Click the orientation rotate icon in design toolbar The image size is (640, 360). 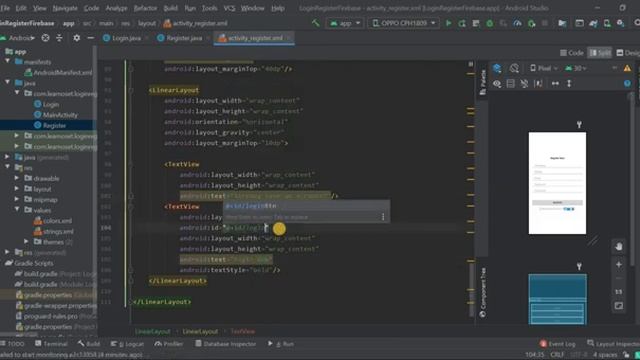514,68
